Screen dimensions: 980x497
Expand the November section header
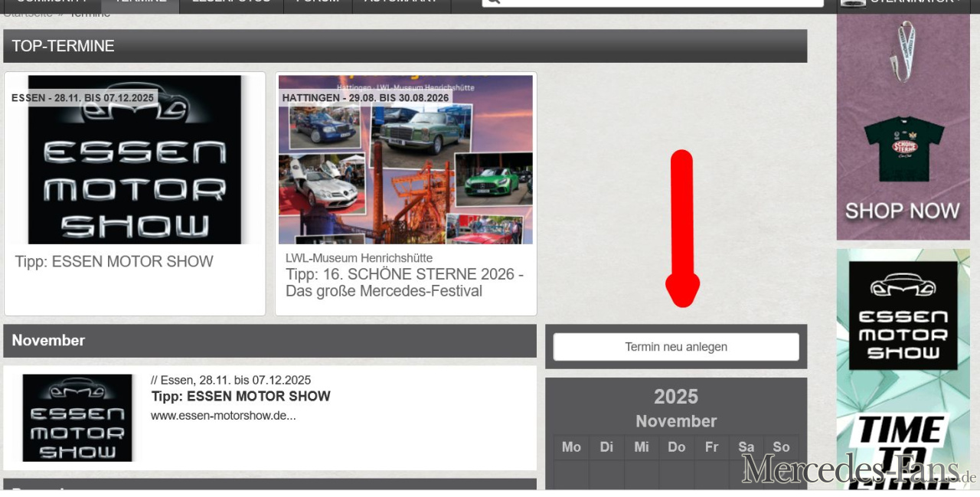pyautogui.click(x=48, y=340)
